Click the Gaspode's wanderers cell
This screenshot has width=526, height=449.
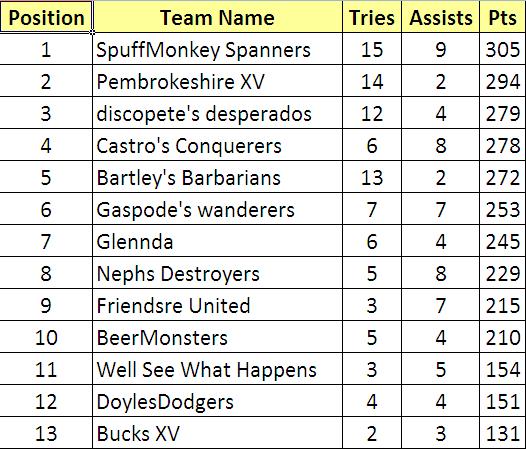[x=217, y=209]
